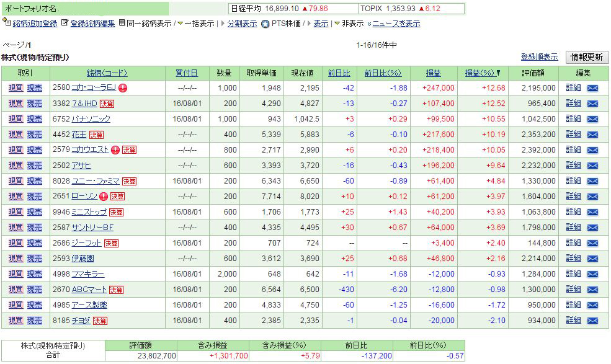Click mail icon in コカ・コーラEJ row
Viewport: 611px width, 364px height.
coord(592,88)
